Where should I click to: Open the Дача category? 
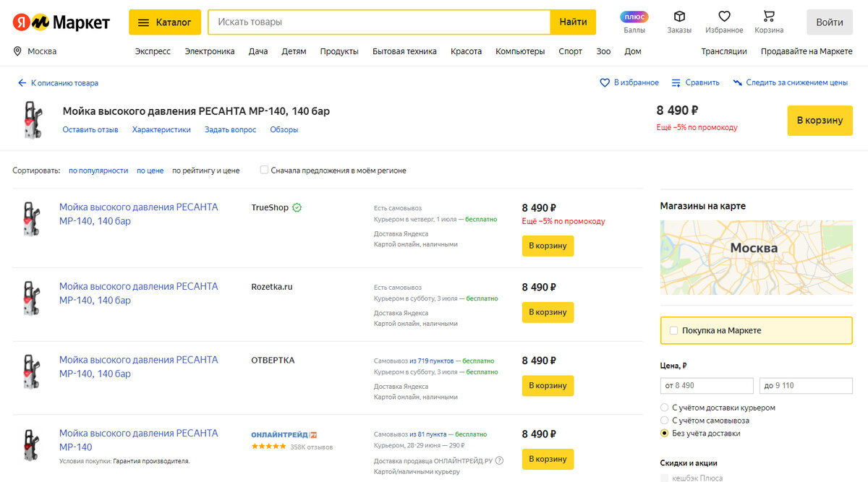coord(258,51)
